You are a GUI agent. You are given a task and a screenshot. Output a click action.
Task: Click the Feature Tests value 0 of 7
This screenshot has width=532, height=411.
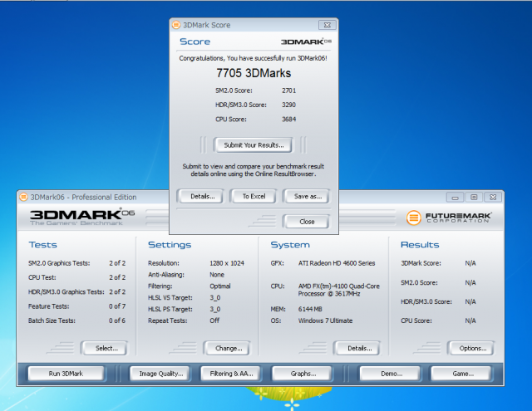[117, 306]
